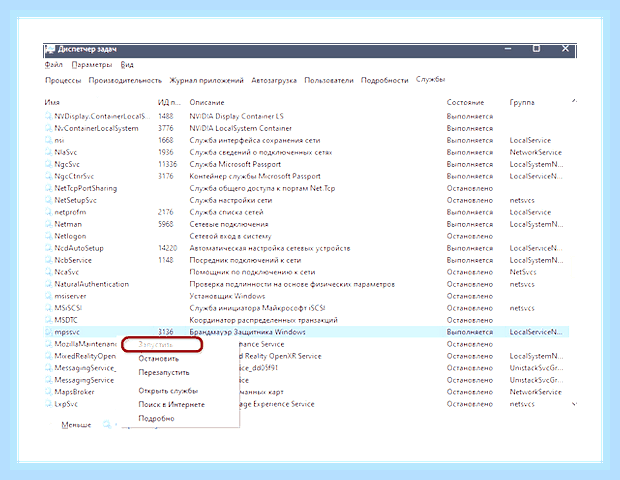
Task: Click the service icon beside NetTcpPortSharing
Action: click(48, 188)
